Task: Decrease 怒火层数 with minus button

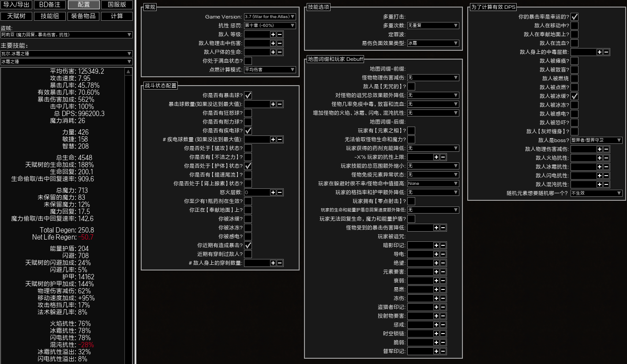Action: [x=280, y=192]
